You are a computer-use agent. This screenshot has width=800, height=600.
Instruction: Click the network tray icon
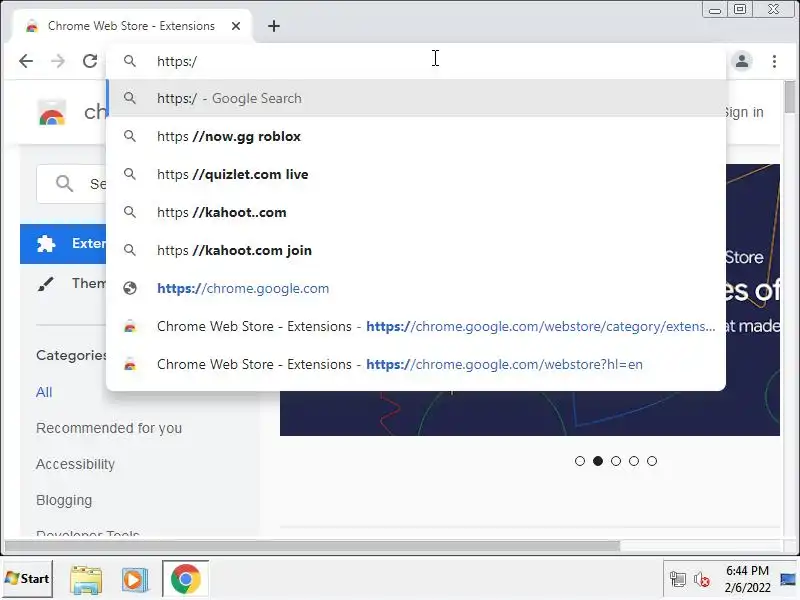pyautogui.click(x=678, y=580)
